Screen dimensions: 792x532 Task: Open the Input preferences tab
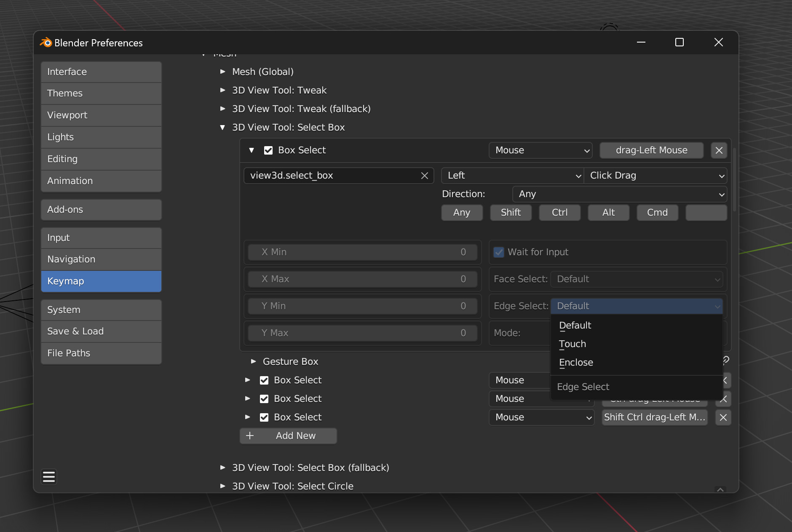click(101, 238)
